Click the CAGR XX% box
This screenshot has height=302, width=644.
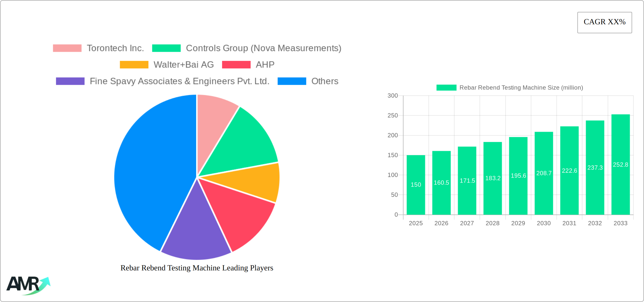coord(604,22)
